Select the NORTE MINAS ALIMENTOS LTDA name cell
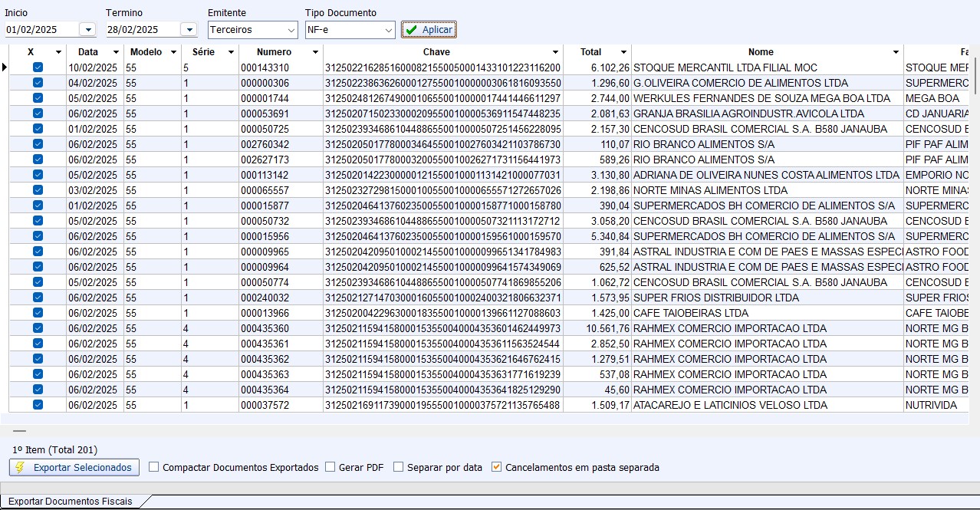980x510 pixels. pos(768,190)
